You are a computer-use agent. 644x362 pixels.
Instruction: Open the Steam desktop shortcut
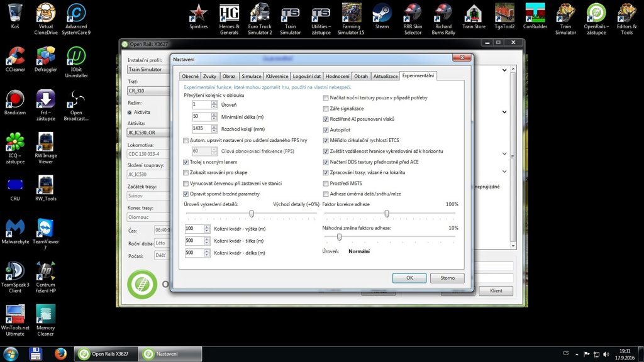(x=382, y=13)
